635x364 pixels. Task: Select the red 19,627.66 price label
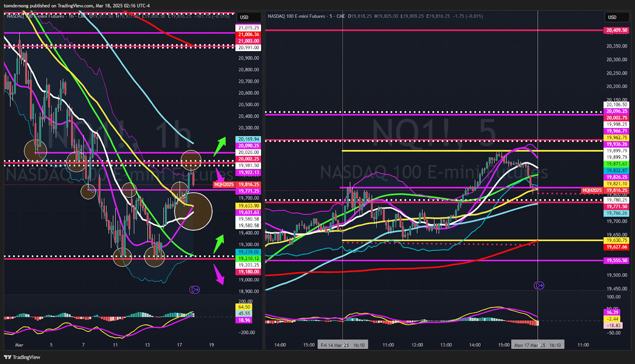tap(617, 247)
